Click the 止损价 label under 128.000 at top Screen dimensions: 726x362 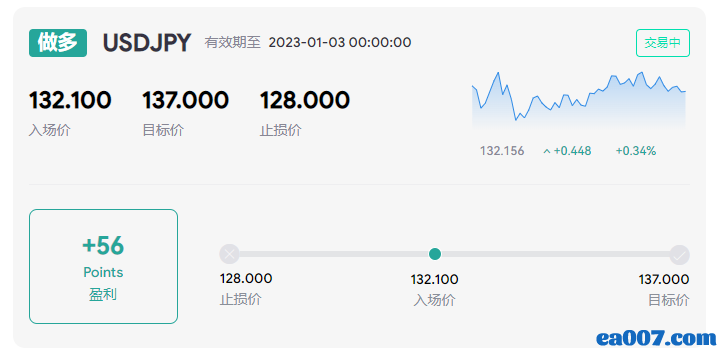281,130
